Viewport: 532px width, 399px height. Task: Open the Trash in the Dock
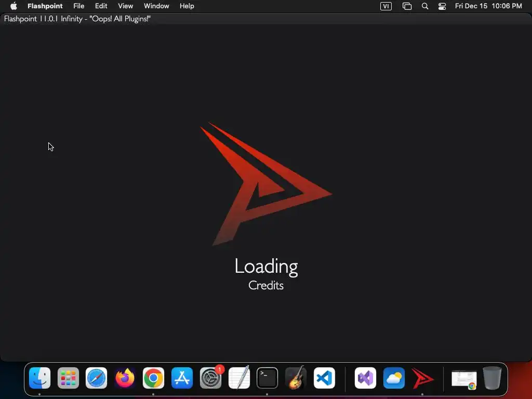493,378
